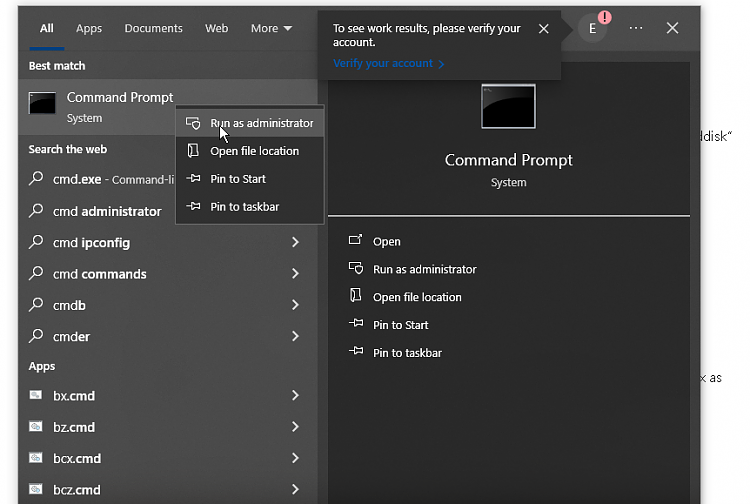Select cmder search suggestion
Screen dimensions: 750x504
168,337
